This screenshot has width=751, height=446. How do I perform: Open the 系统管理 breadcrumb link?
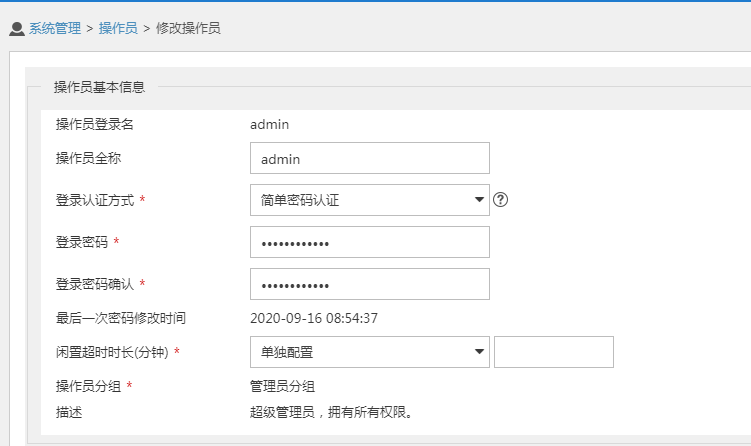pyautogui.click(x=55, y=29)
